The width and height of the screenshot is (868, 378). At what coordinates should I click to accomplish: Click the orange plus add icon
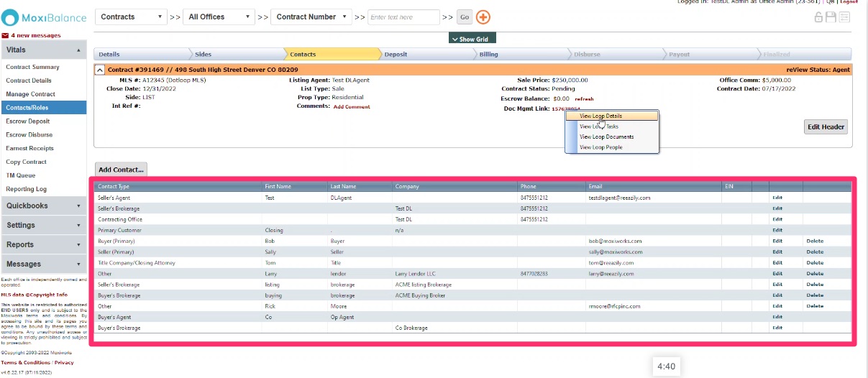coord(483,17)
